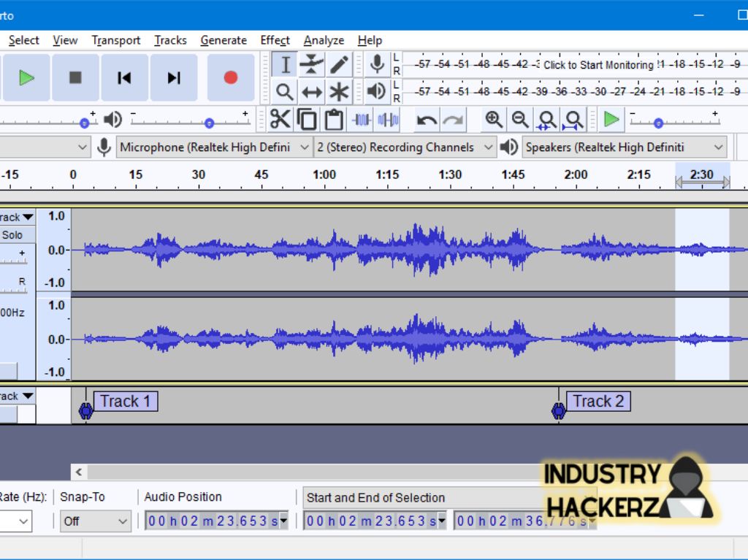Open the audio track name dropdown menu
This screenshot has height=560, width=748.
tap(18, 218)
